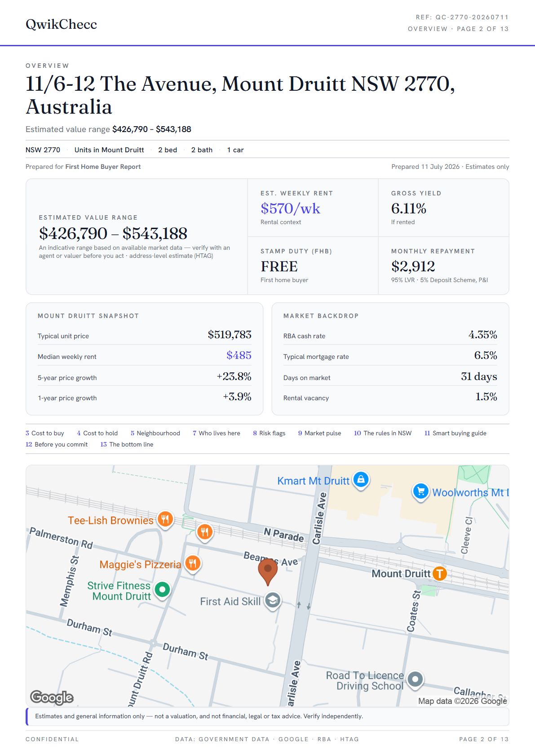Click the Mount Druitt Snapshot heading
Screen dimensions: 535x756
click(x=88, y=316)
